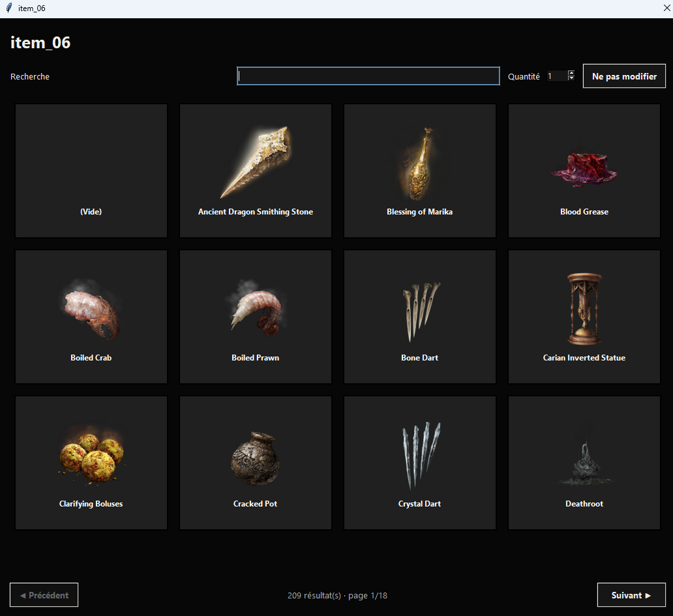Click the 'Carian Inverted Statue' label
This screenshot has width=673, height=616.
pyautogui.click(x=584, y=357)
